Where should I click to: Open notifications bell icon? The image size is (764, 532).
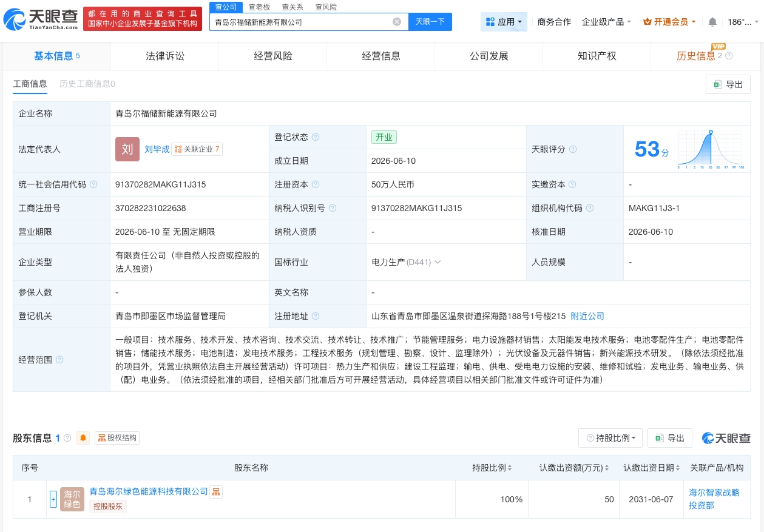pos(712,22)
